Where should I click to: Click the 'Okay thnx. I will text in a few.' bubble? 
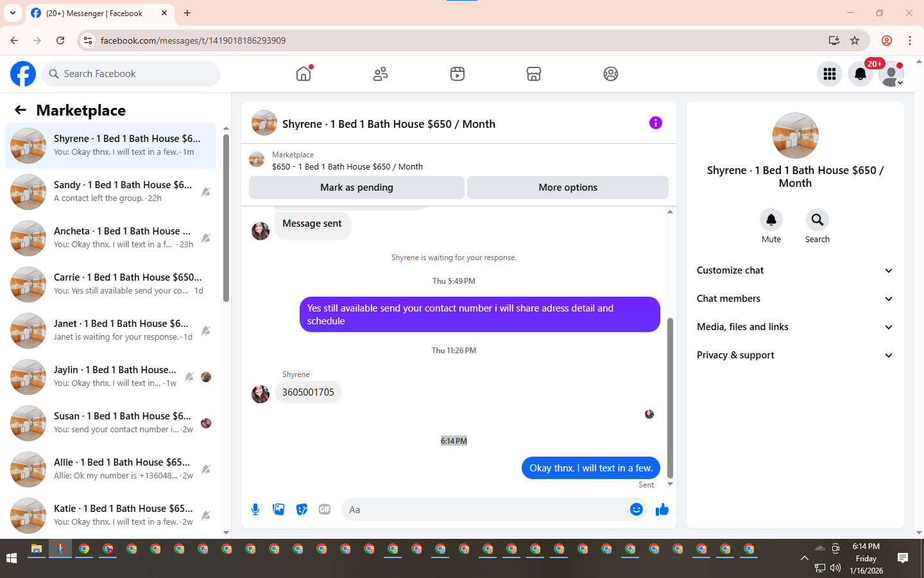[x=591, y=468]
